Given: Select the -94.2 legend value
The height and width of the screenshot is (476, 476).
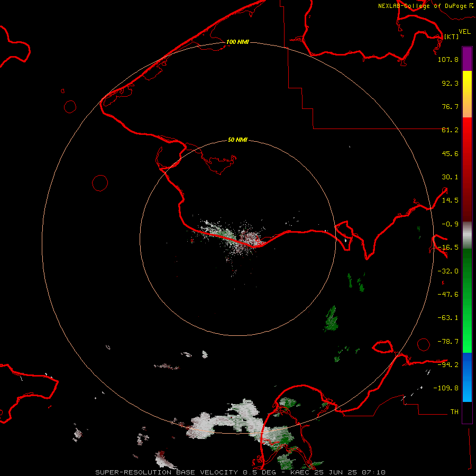Looking at the screenshot, I should (x=448, y=364).
